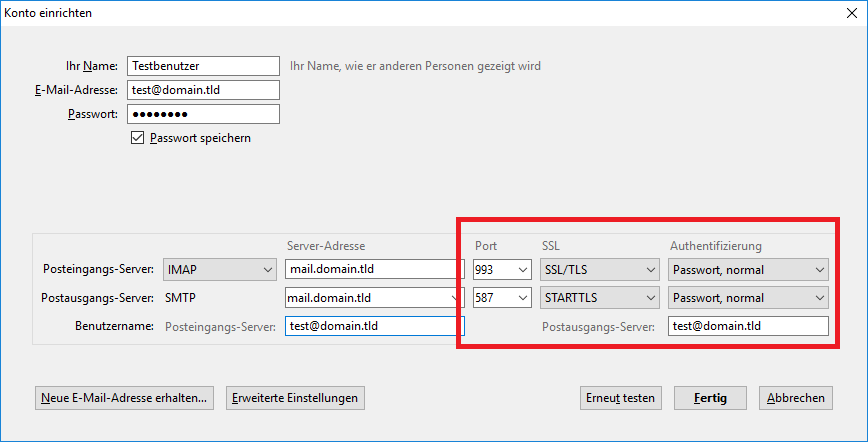Toggle the Passwort speichern checkbox
The width and height of the screenshot is (868, 442).
(138, 138)
